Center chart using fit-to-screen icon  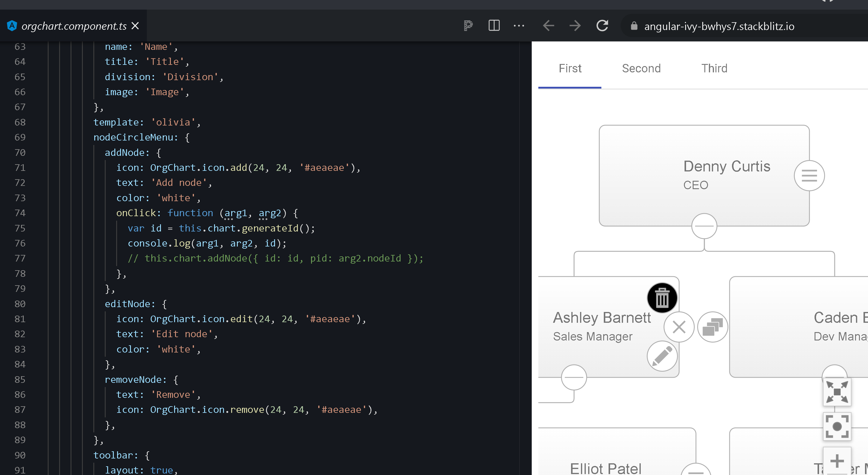(x=837, y=426)
